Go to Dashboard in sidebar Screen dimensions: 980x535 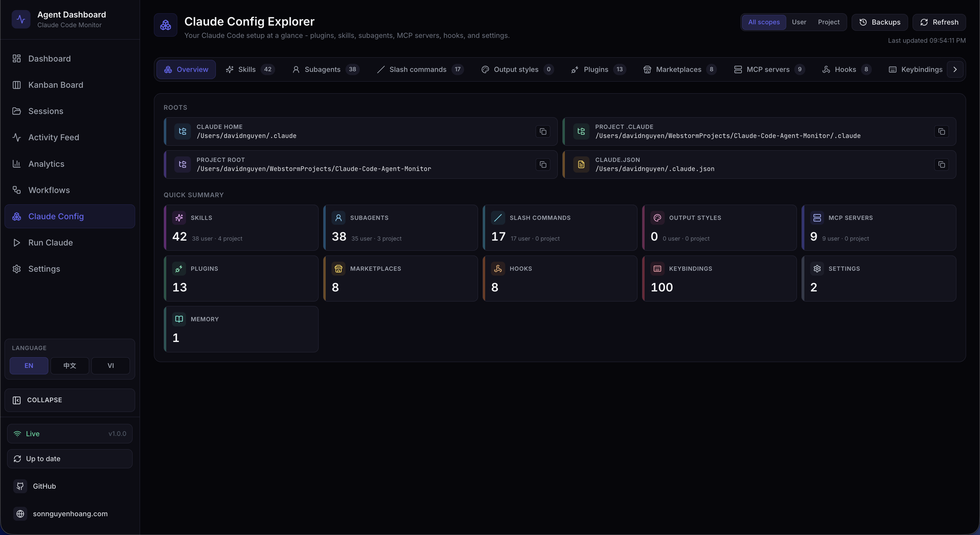(70, 59)
